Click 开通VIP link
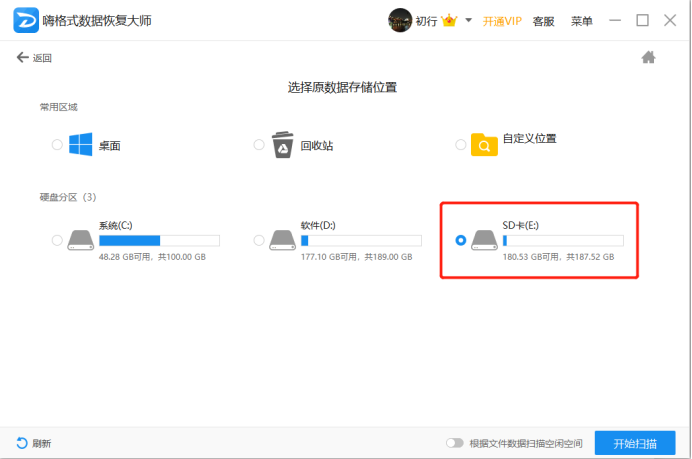 (x=502, y=21)
